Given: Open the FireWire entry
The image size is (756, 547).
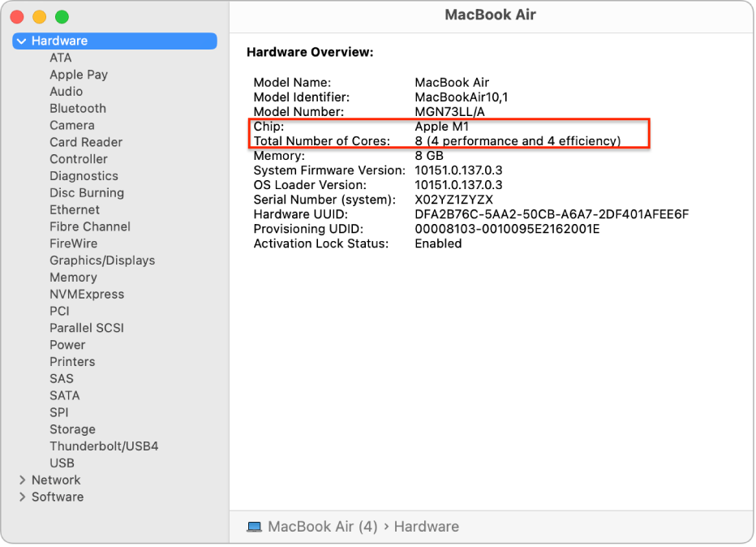Looking at the screenshot, I should [x=73, y=243].
